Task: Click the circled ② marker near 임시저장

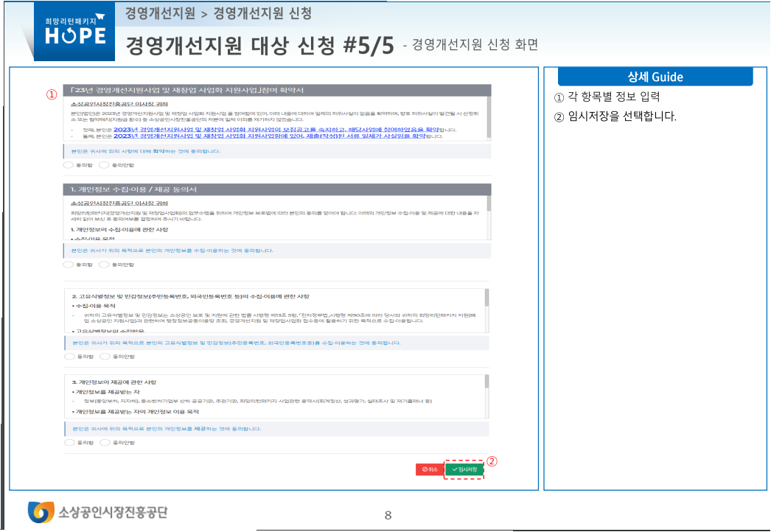Action: tap(493, 462)
